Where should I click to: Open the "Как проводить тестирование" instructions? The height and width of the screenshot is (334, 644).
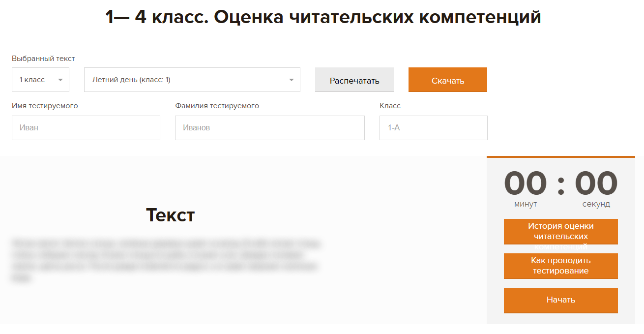[x=560, y=266]
